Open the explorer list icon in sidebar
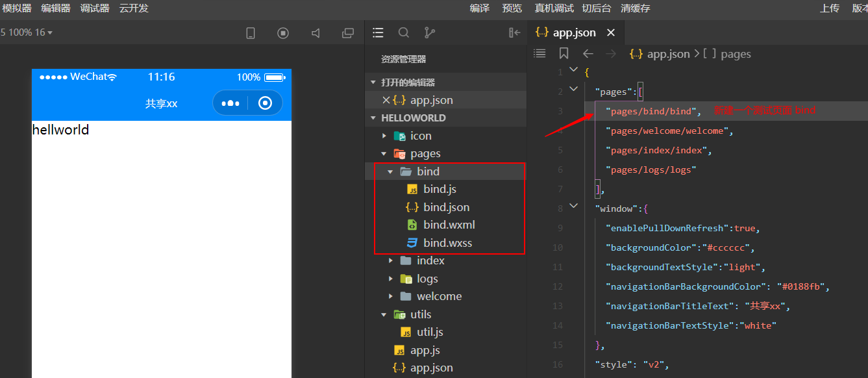This screenshot has height=378, width=868. click(x=378, y=32)
